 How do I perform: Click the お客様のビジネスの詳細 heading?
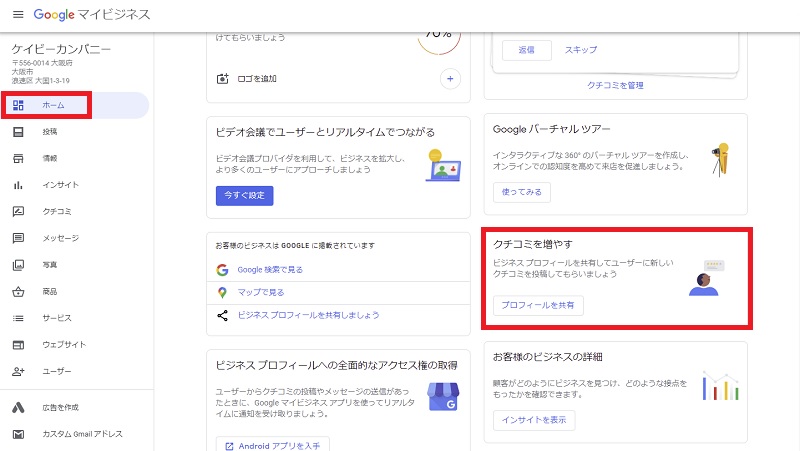tap(547, 357)
